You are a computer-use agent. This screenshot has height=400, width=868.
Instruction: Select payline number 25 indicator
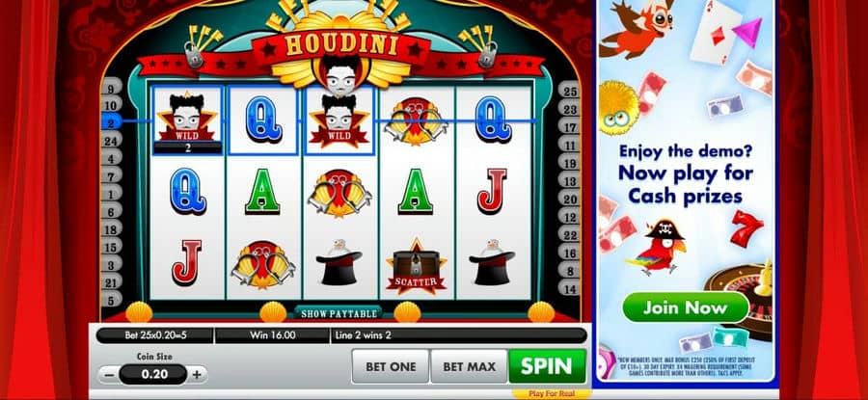pyautogui.click(x=570, y=92)
